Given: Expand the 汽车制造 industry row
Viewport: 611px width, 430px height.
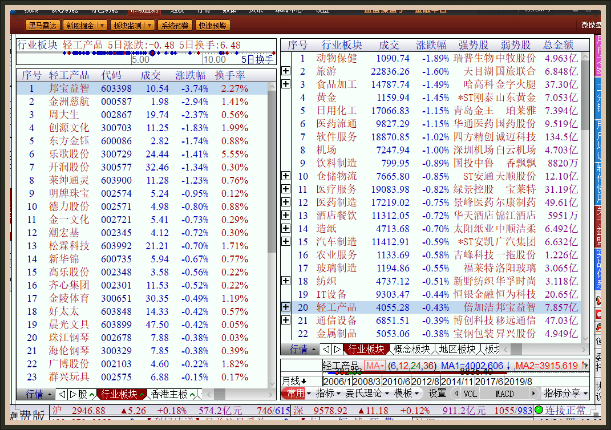Looking at the screenshot, I should click(x=286, y=241).
